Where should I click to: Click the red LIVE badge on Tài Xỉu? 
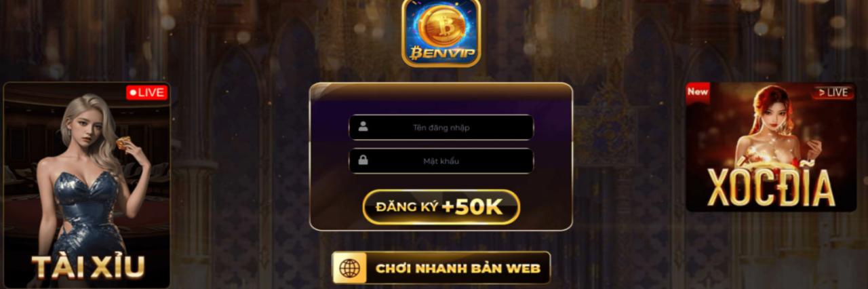pyautogui.click(x=147, y=92)
